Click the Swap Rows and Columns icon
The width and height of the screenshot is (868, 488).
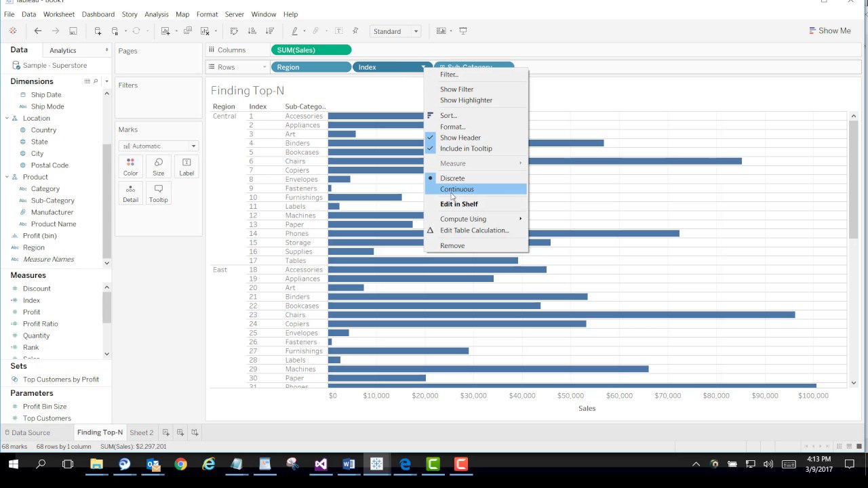click(x=234, y=31)
